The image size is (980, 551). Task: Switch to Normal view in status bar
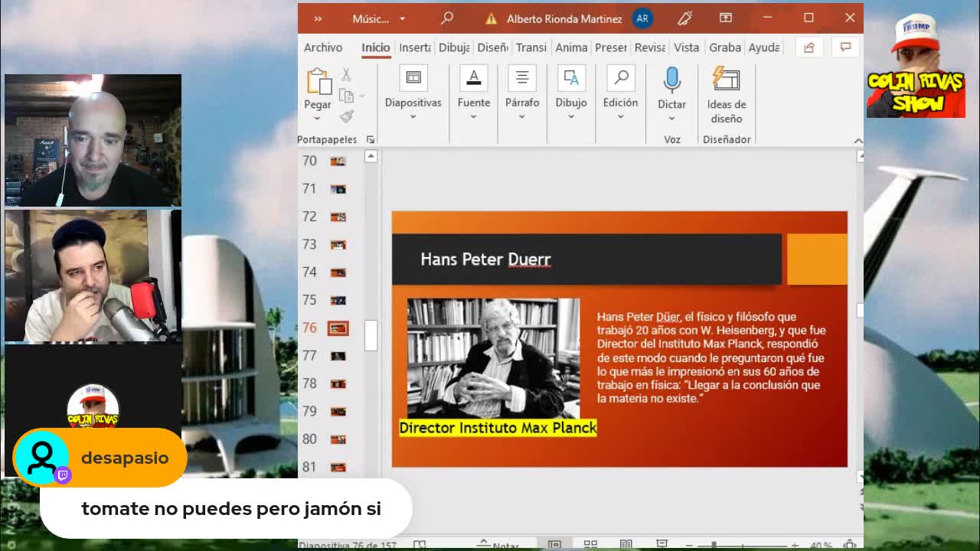pyautogui.click(x=554, y=545)
